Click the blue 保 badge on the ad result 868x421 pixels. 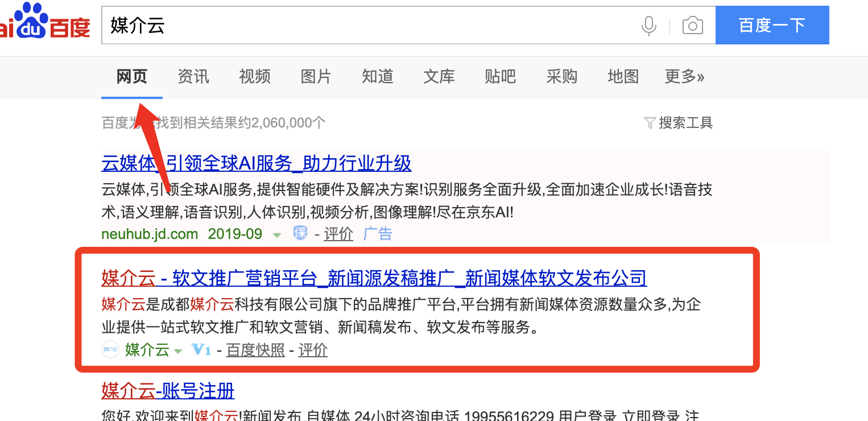coord(300,233)
